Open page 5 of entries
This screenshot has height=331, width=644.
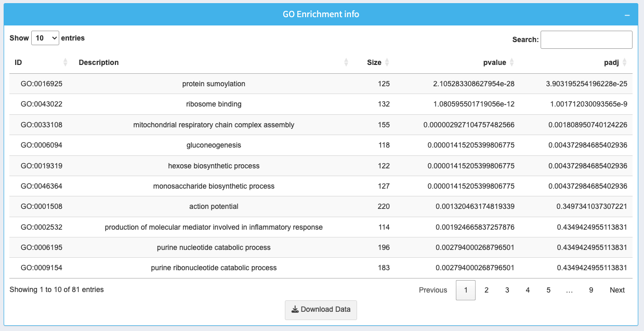coord(548,290)
